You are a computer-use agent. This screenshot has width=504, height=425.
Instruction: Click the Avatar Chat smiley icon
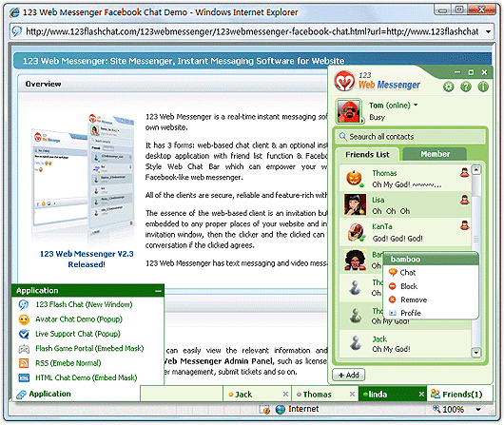(x=24, y=319)
